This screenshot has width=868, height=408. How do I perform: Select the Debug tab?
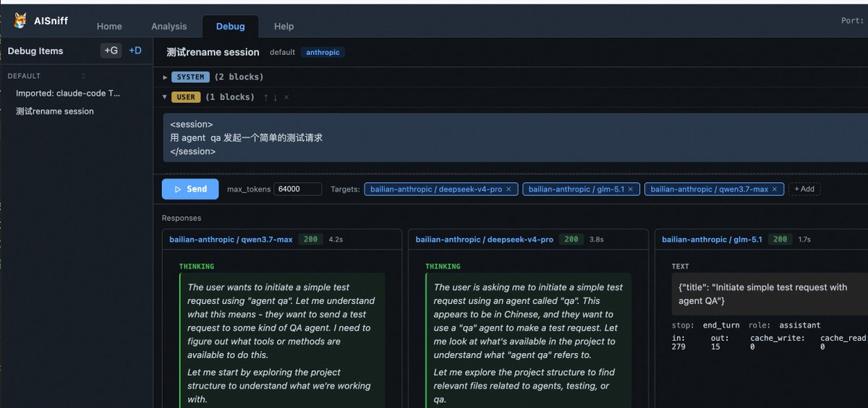point(230,26)
